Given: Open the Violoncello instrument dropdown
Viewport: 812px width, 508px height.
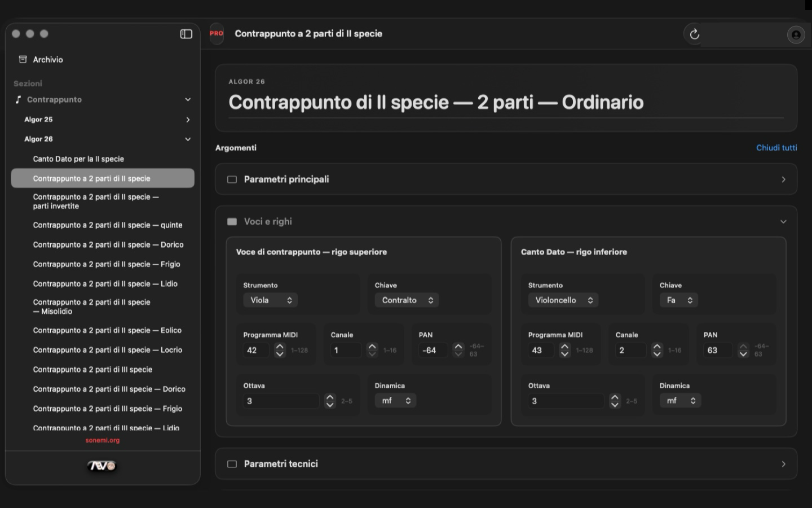Looking at the screenshot, I should click(563, 300).
